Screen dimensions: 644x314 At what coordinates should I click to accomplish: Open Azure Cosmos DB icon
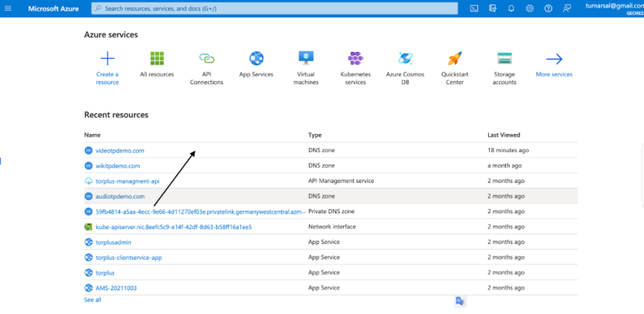(406, 58)
